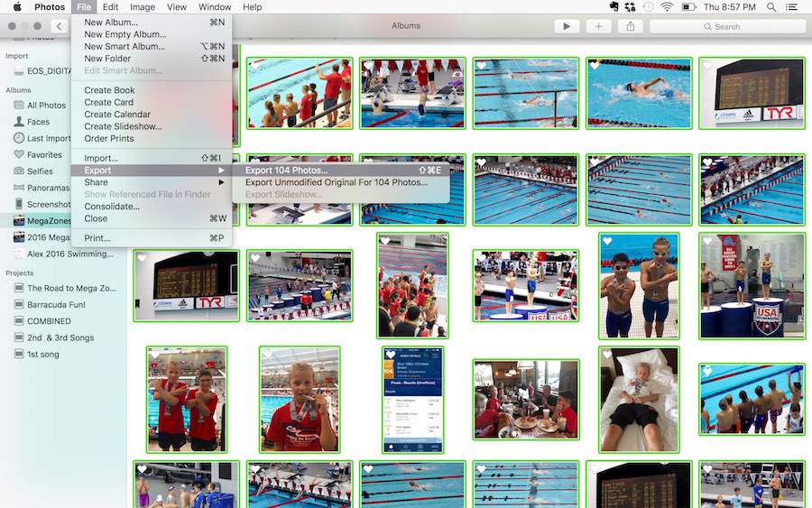This screenshot has height=508, width=812.
Task: Click the Evernote elephant menu bar icon
Action: click(x=614, y=7)
